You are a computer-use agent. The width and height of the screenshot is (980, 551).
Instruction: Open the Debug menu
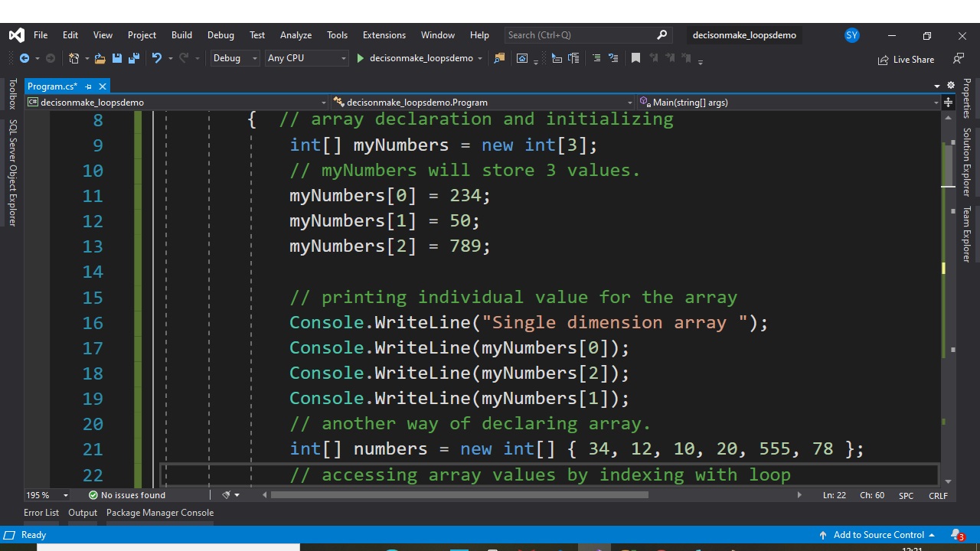click(x=220, y=34)
